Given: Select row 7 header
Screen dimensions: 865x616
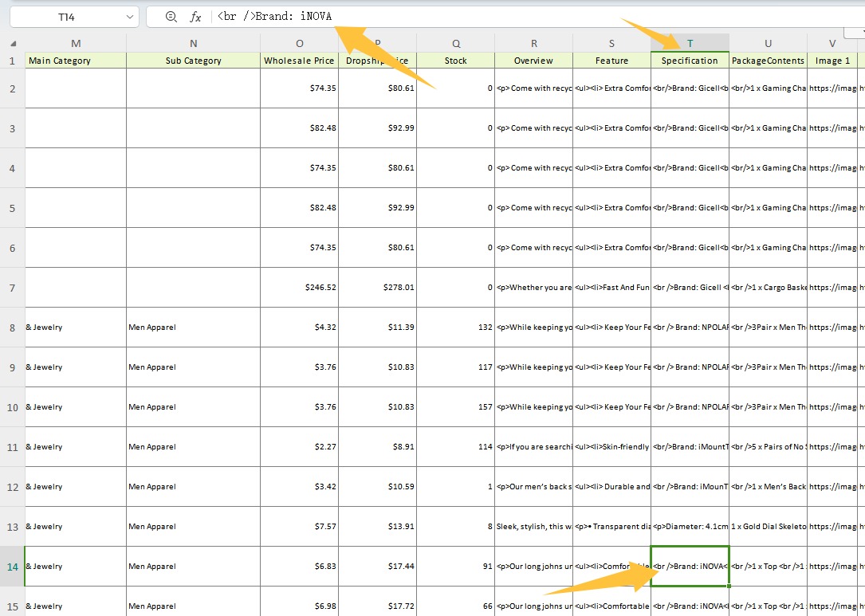Looking at the screenshot, I should point(12,287).
